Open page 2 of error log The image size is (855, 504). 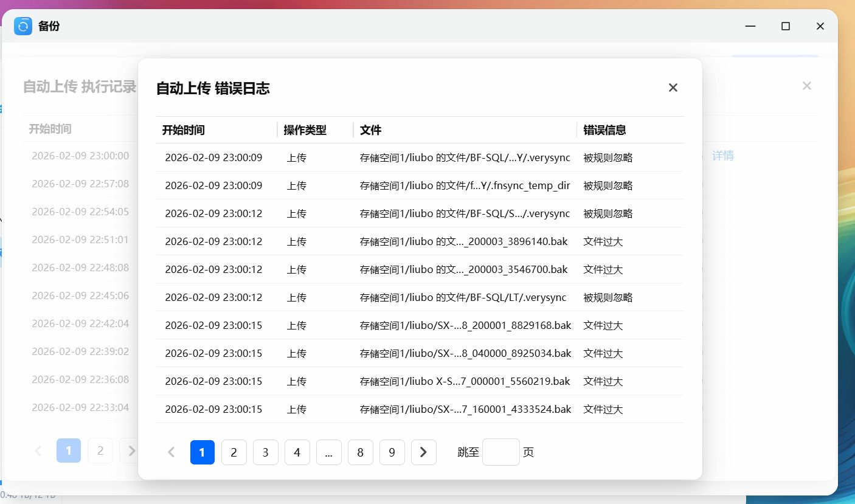[234, 452]
